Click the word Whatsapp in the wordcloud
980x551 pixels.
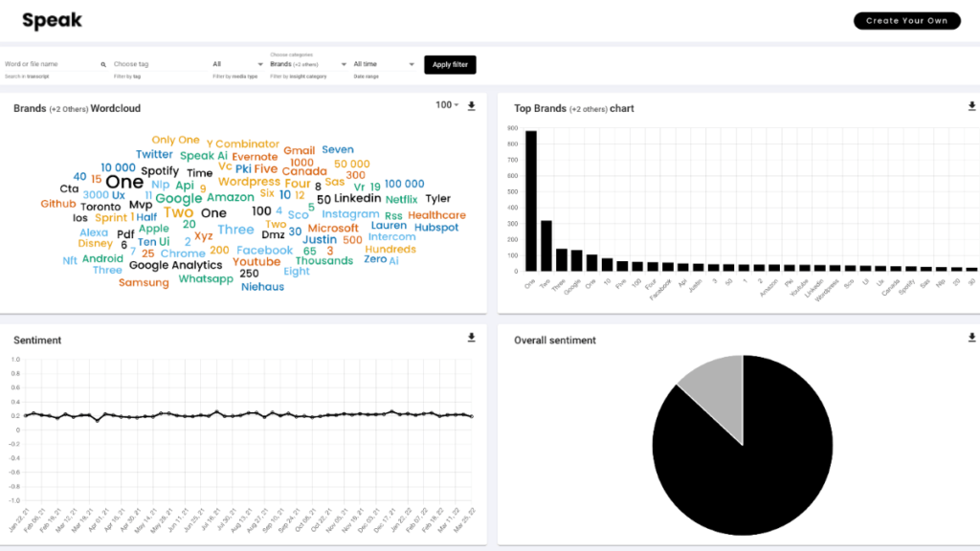(x=206, y=278)
